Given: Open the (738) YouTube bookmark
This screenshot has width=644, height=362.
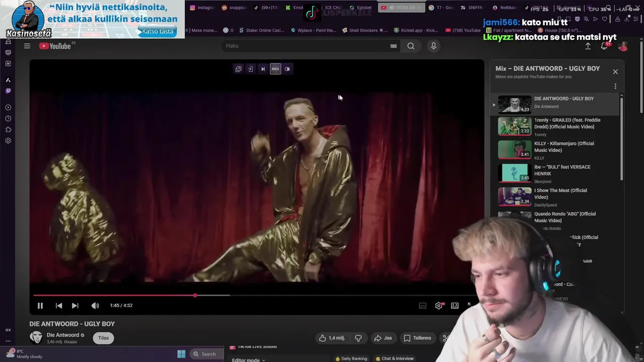Looking at the screenshot, I should point(463,30).
